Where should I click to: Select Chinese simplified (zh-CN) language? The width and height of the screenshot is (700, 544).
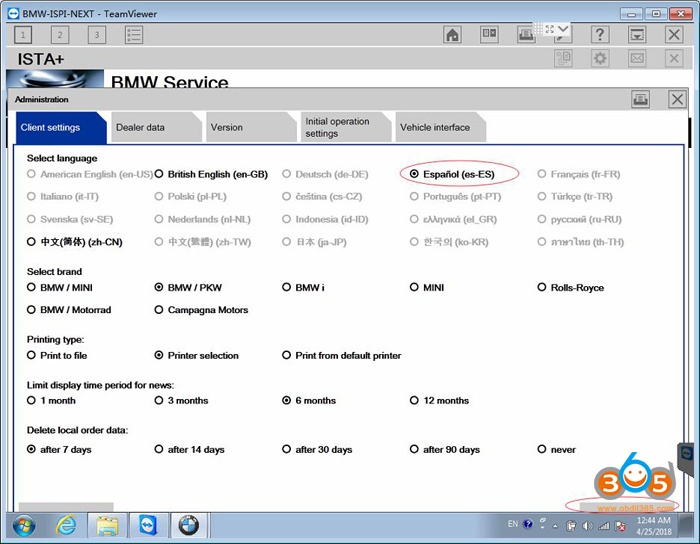[31, 242]
